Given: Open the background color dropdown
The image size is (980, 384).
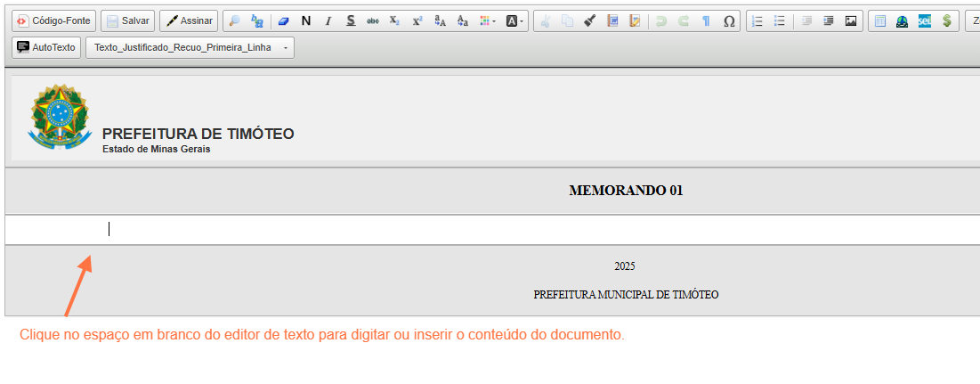Looking at the screenshot, I should pos(515,20).
